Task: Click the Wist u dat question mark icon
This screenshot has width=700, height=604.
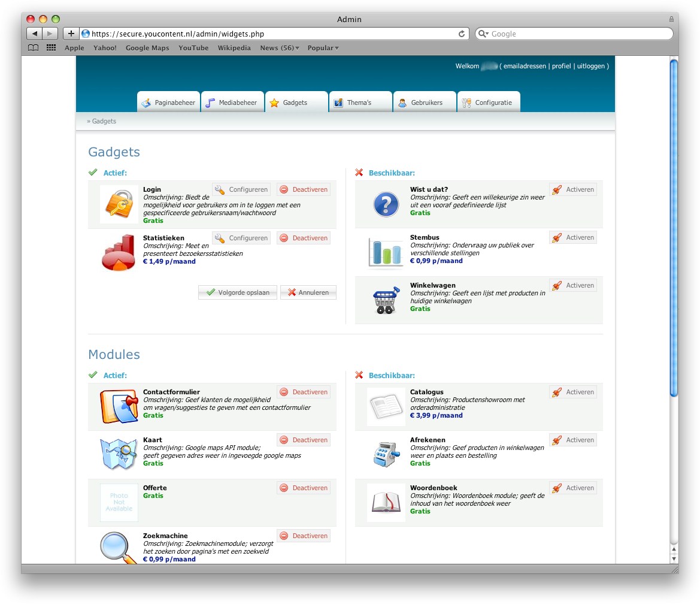Action: coord(386,204)
